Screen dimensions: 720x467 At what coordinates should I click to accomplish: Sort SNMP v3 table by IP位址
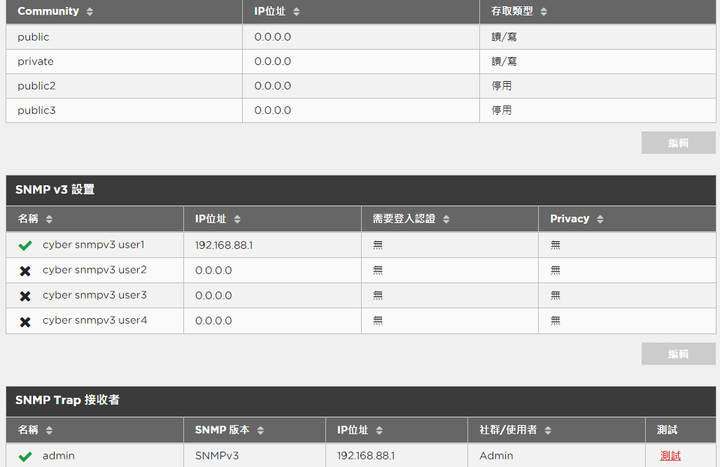[x=237, y=219]
